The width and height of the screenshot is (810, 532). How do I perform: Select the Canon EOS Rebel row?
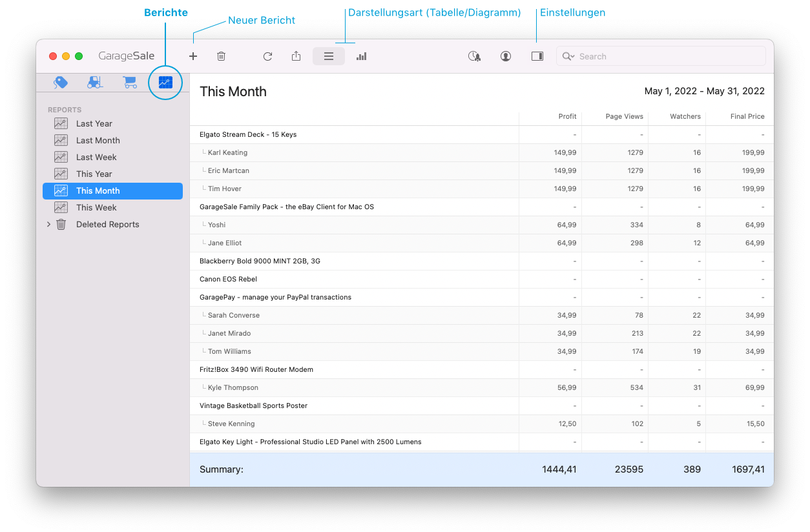point(481,279)
